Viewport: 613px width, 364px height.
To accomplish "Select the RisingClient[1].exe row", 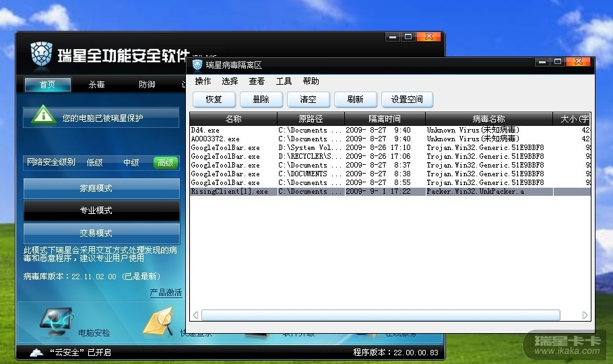I will point(390,191).
